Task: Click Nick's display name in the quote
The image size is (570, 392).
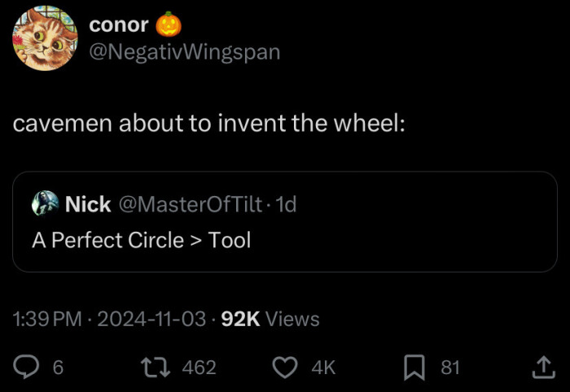Action: [87, 204]
